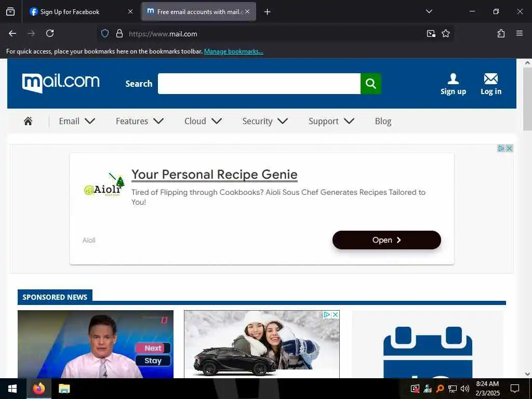
Task: Open network icon in system tray
Action: pos(453,389)
